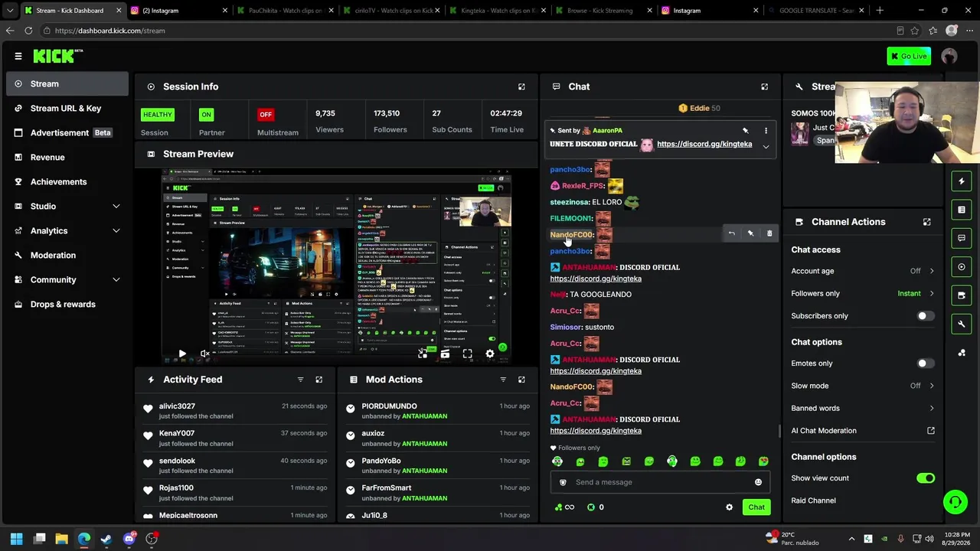Click the wrench icon in right sidebar
The height and width of the screenshot is (551, 980).
(962, 324)
